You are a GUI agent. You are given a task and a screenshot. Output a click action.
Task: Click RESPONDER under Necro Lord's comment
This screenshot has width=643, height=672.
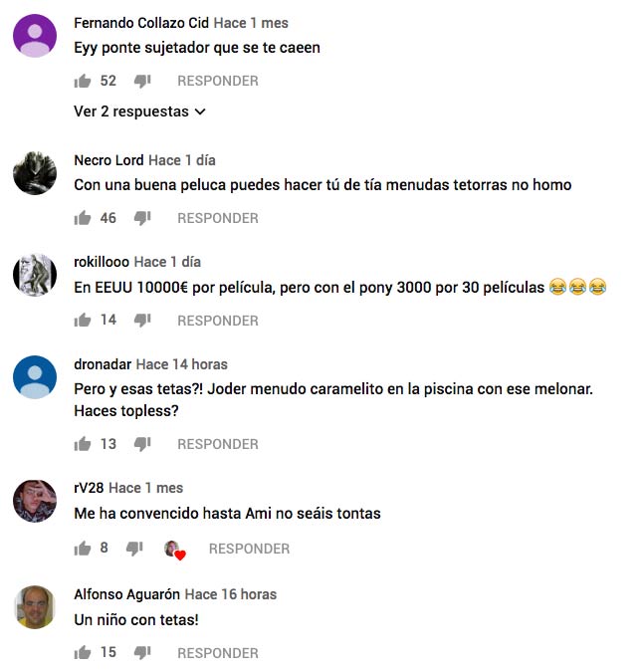[218, 218]
